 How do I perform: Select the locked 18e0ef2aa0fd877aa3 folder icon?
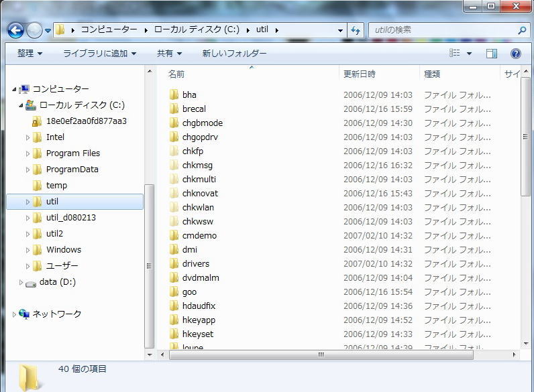(36, 121)
